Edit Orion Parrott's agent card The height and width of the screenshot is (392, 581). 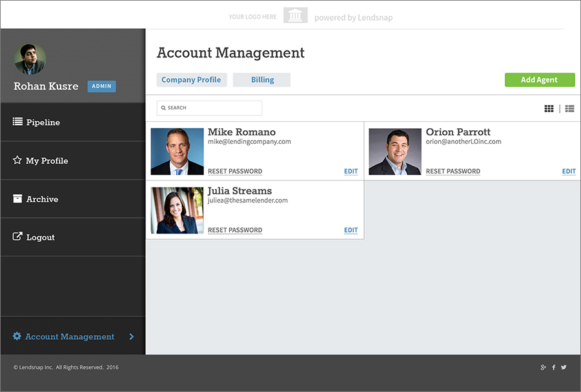pyautogui.click(x=569, y=171)
